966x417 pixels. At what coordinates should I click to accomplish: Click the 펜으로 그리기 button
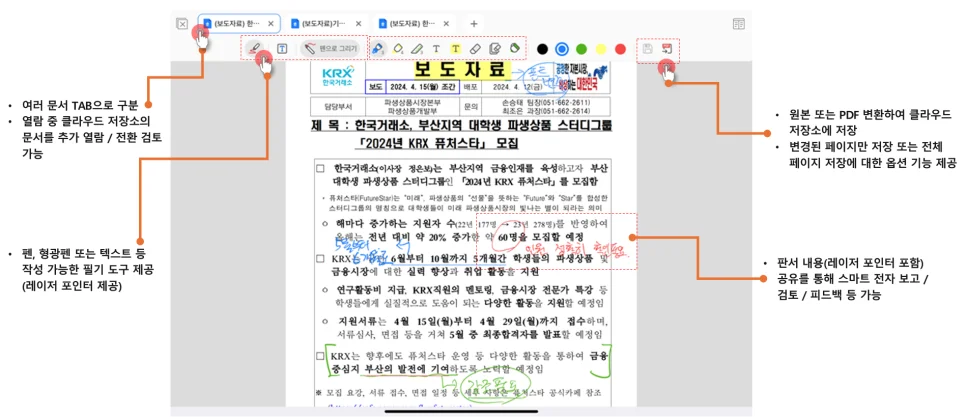330,49
